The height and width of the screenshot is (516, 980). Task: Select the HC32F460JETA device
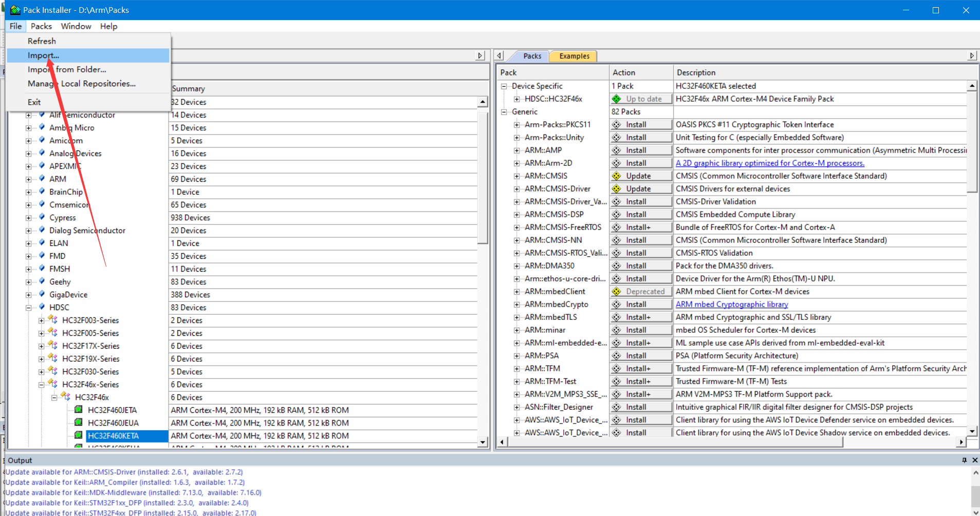click(x=112, y=410)
